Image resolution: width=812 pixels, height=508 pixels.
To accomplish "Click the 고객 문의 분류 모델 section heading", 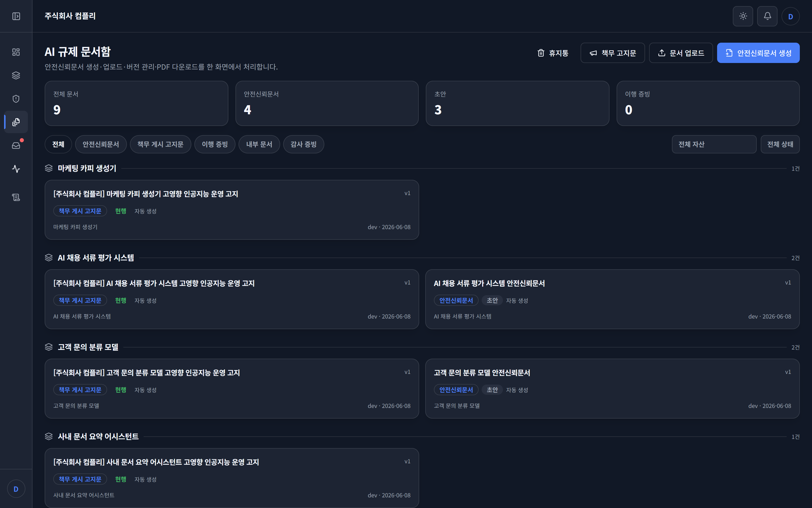I will 88,347.
